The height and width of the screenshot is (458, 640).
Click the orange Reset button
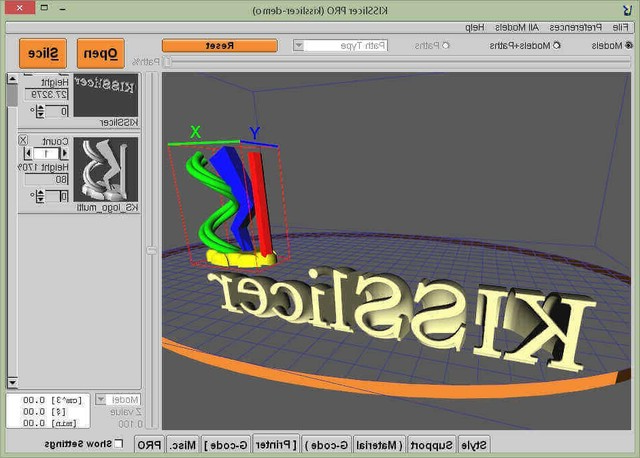219,45
